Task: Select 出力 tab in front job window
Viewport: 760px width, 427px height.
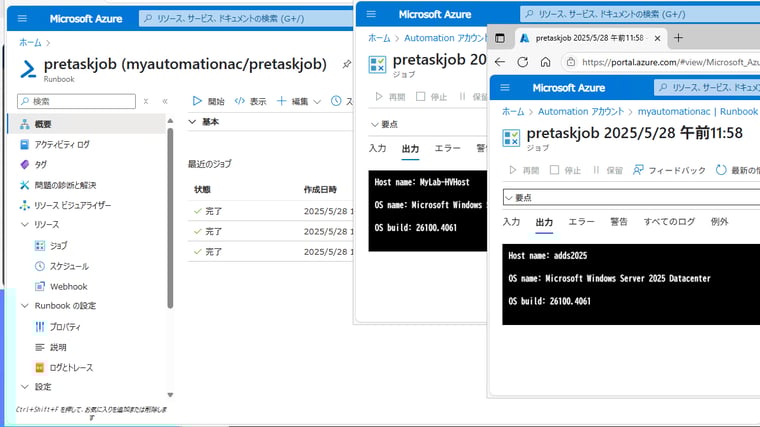Action: coord(544,222)
